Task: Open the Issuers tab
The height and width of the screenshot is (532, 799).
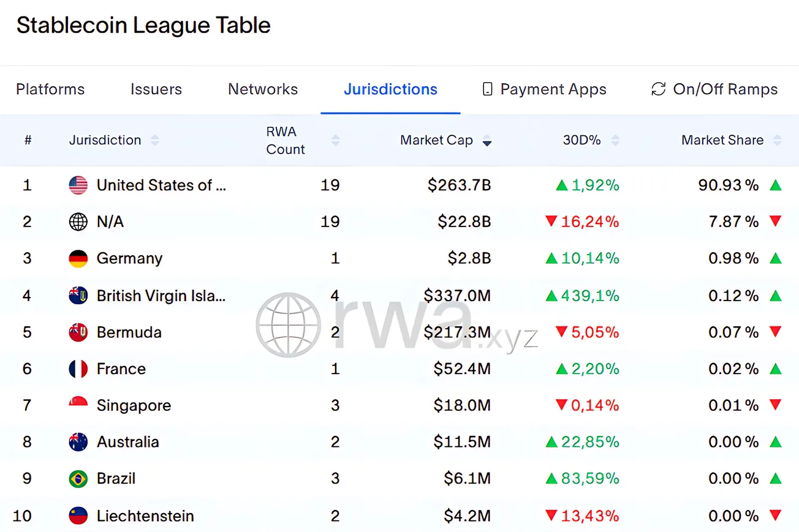Action: click(x=156, y=89)
